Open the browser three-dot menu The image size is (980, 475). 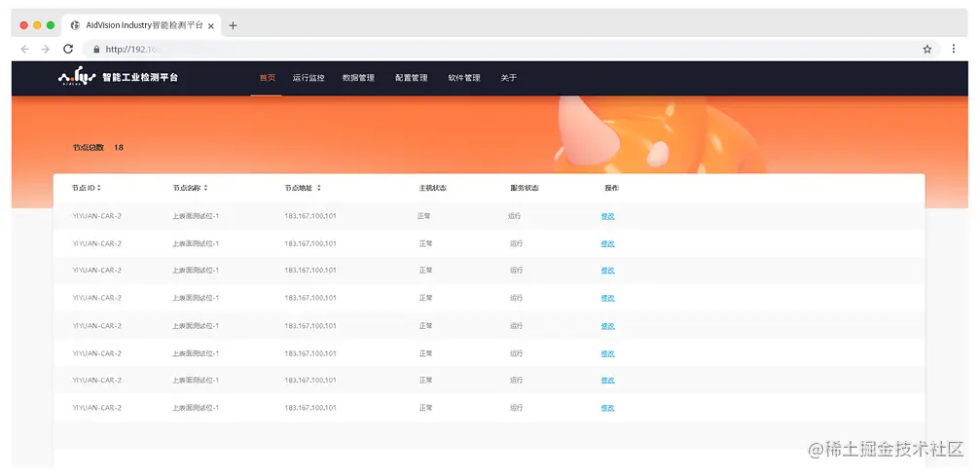tap(954, 49)
